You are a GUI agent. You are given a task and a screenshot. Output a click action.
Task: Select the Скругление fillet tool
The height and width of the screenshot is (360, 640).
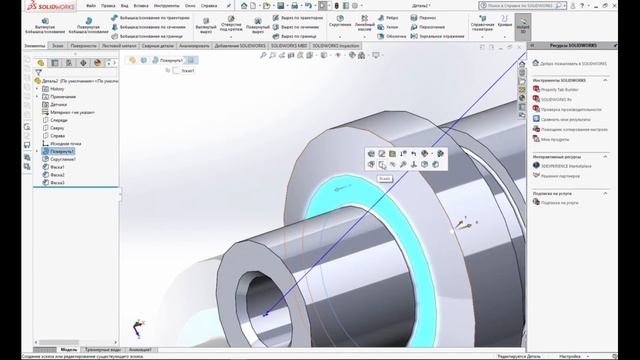click(x=340, y=21)
